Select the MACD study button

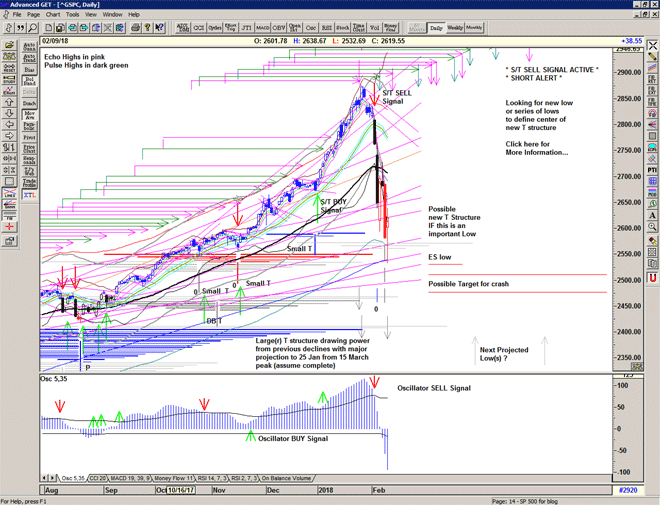tap(263, 28)
